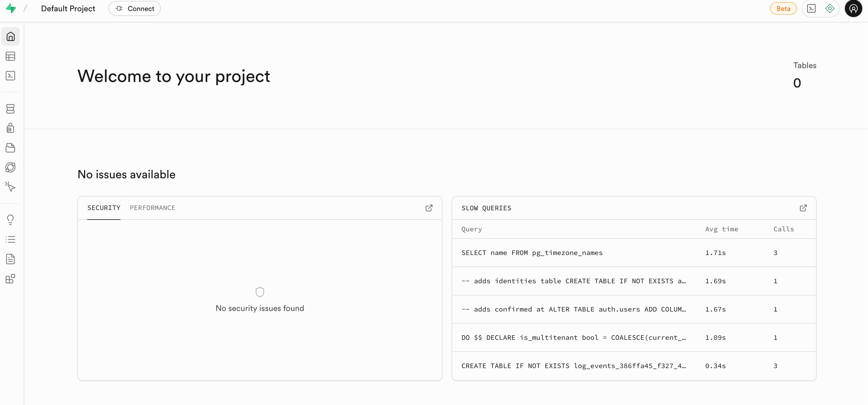Open Slow Queries external link icon

[803, 208]
